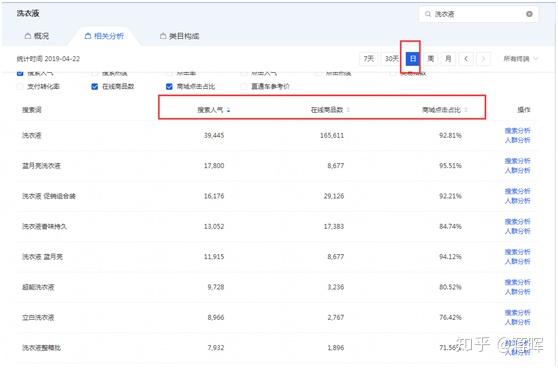Click the magnifier search icon
Image resolution: width=558 pixels, height=368 pixels.
click(427, 14)
